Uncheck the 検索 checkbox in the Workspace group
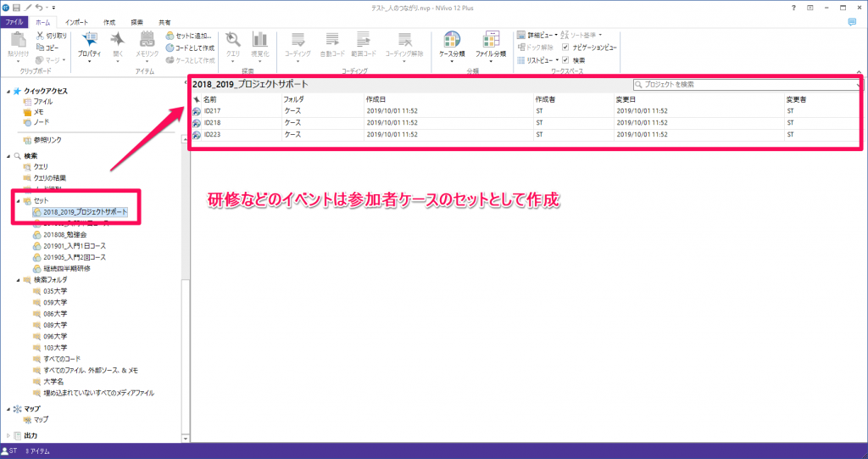 click(x=565, y=60)
